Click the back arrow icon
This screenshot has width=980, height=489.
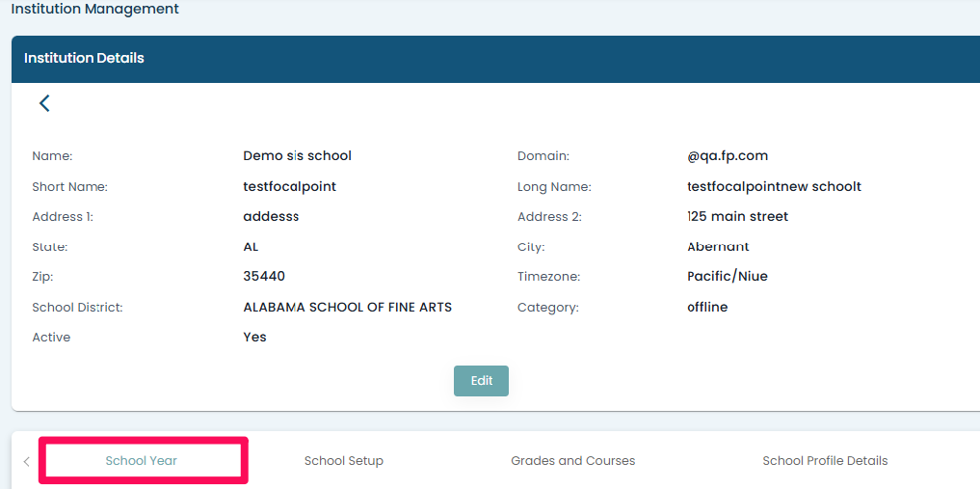click(x=44, y=103)
